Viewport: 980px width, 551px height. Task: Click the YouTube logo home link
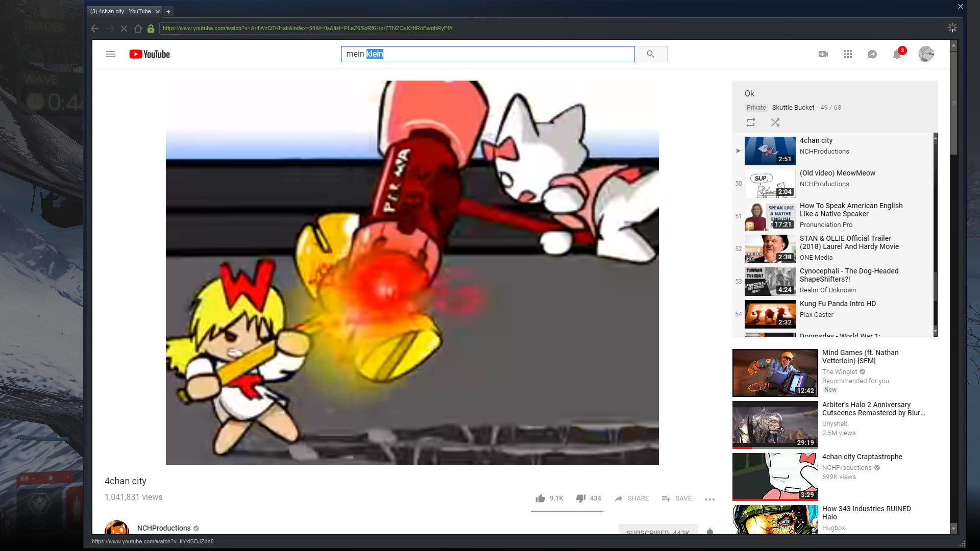click(x=150, y=54)
